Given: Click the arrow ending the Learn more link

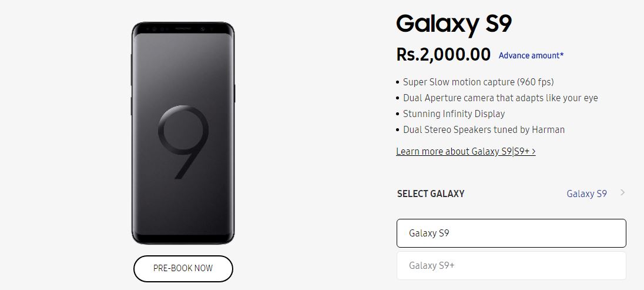Looking at the screenshot, I should pyautogui.click(x=533, y=151).
